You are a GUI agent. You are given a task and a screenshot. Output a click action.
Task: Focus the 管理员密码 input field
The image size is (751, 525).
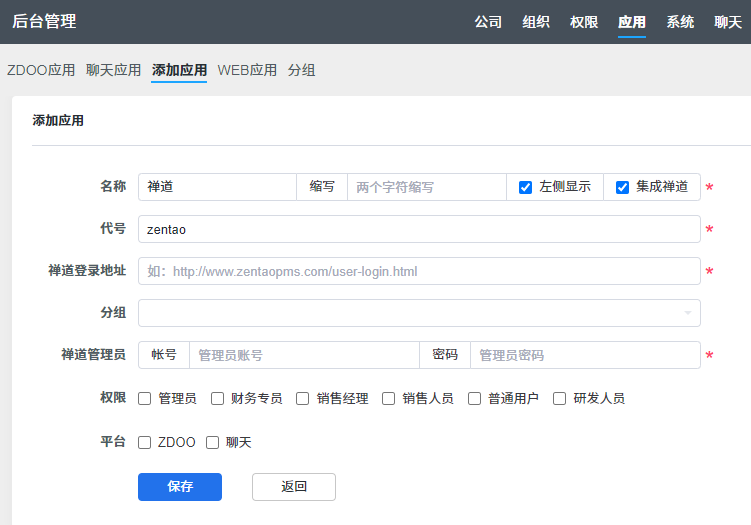(584, 355)
